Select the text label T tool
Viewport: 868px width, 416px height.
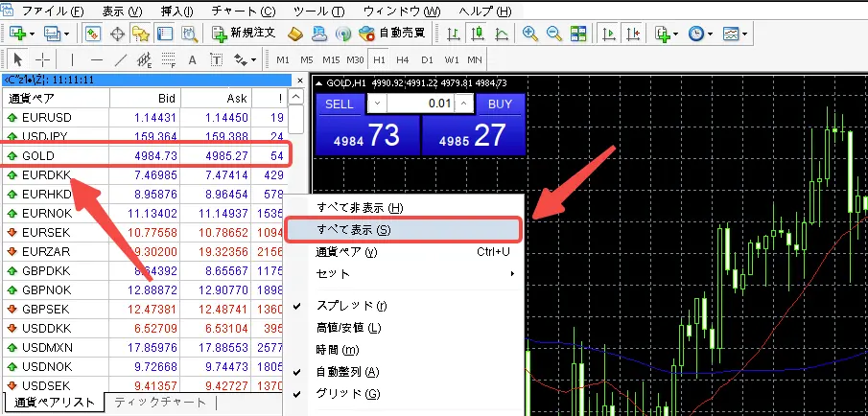[x=217, y=59]
